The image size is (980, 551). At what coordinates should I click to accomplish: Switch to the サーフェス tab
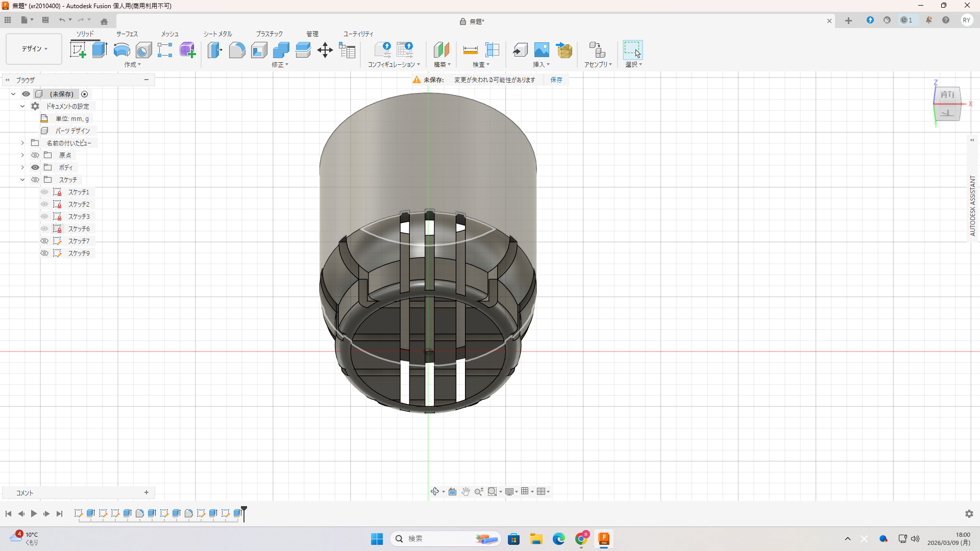(127, 34)
